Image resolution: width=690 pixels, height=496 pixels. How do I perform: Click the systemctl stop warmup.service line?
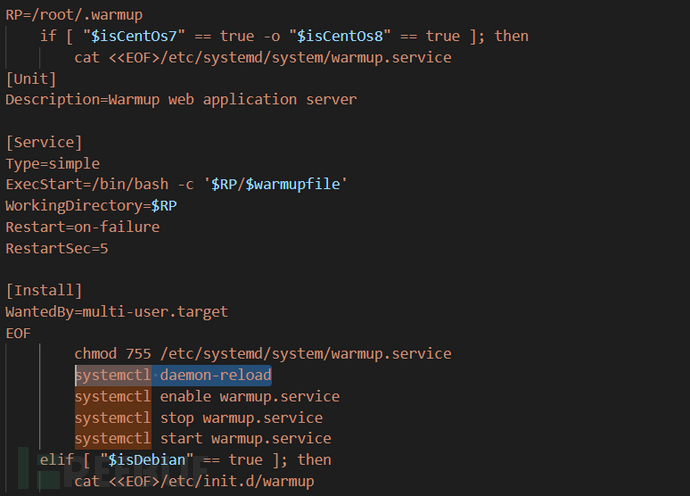pos(198,418)
